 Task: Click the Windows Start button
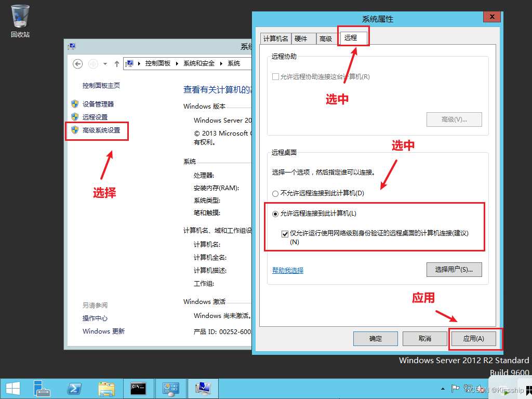click(13, 389)
